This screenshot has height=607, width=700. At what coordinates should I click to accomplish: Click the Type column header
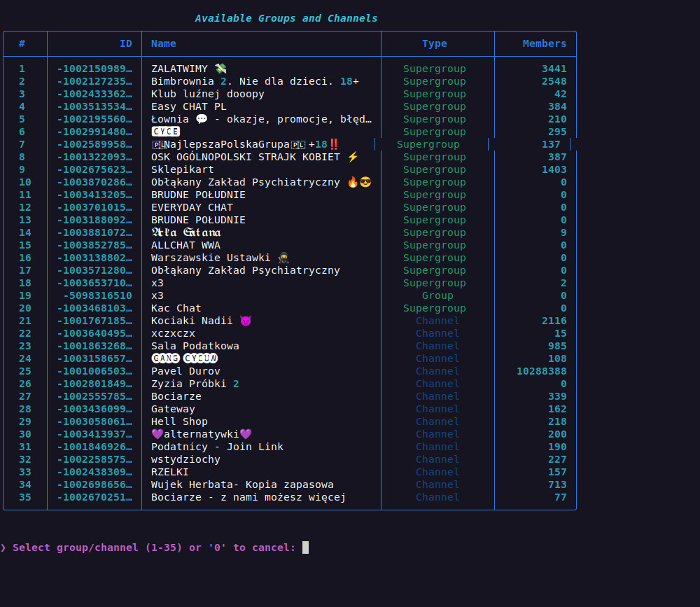click(x=434, y=43)
